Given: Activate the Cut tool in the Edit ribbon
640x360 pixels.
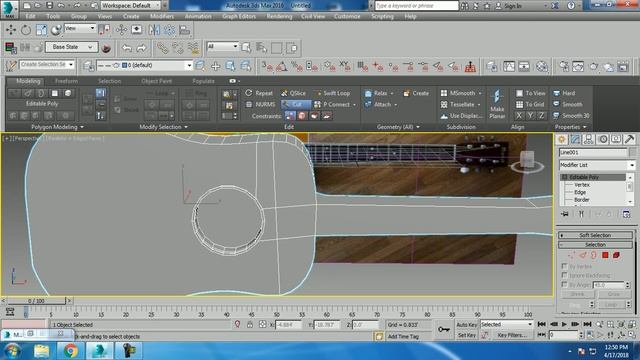Looking at the screenshot, I should [x=296, y=104].
